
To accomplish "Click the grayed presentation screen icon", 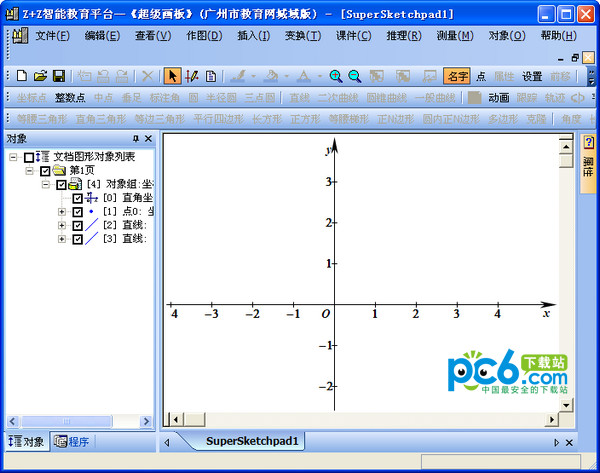I will point(429,76).
